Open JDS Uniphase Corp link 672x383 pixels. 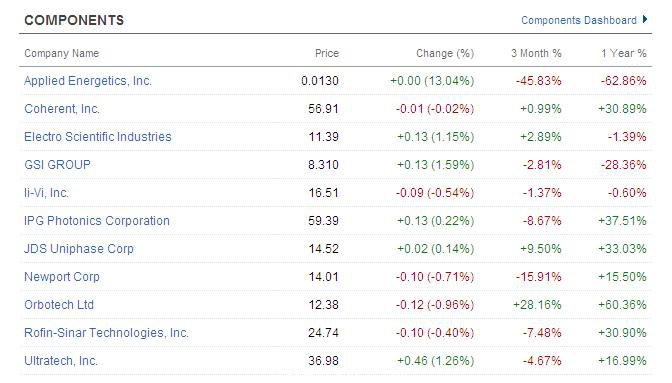coord(79,248)
